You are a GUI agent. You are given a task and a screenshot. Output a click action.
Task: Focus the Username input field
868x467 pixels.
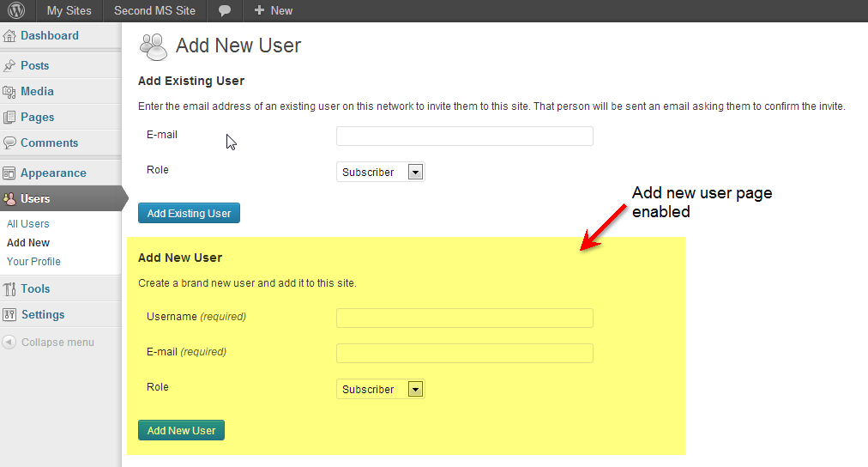pyautogui.click(x=464, y=318)
